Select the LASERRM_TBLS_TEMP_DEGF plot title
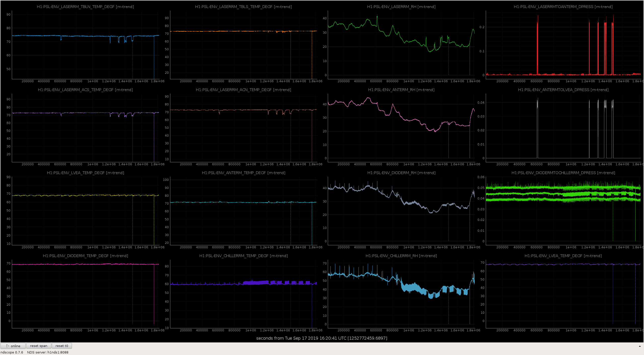The width and height of the screenshot is (644, 355). (x=244, y=7)
